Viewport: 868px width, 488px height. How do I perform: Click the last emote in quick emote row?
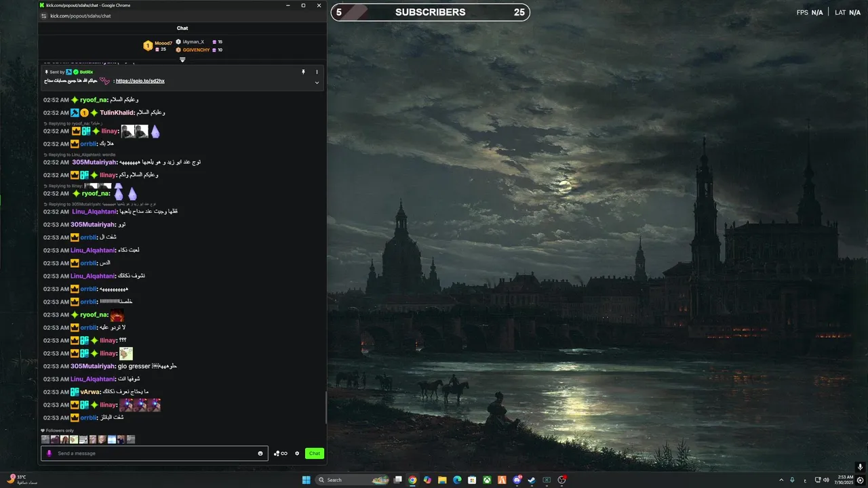[x=131, y=440]
